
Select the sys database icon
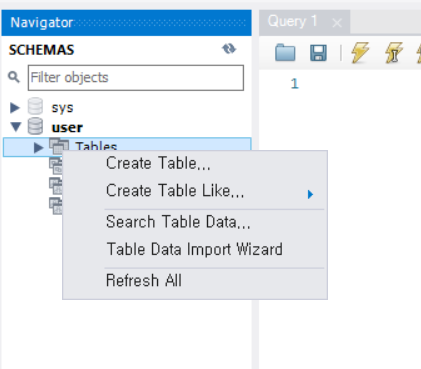[x=35, y=106]
